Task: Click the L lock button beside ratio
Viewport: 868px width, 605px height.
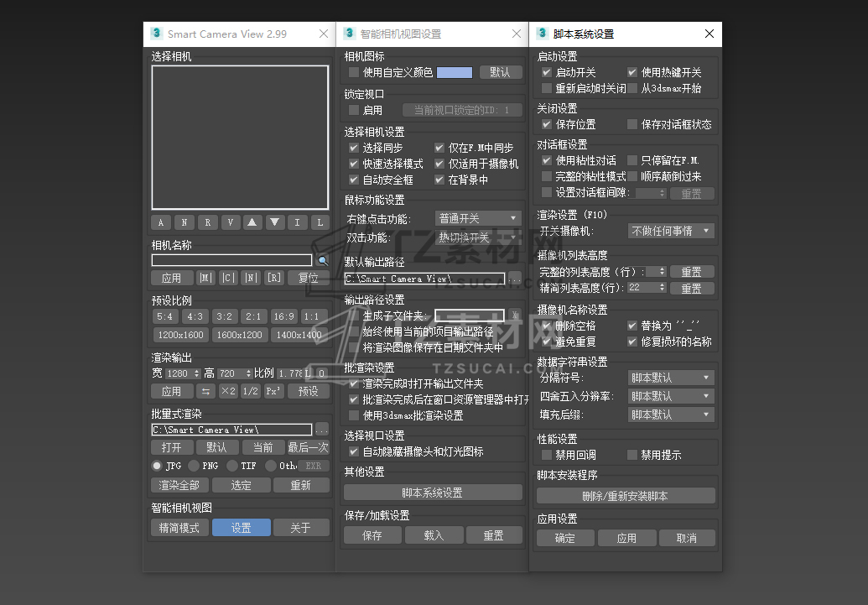Action: (x=309, y=373)
